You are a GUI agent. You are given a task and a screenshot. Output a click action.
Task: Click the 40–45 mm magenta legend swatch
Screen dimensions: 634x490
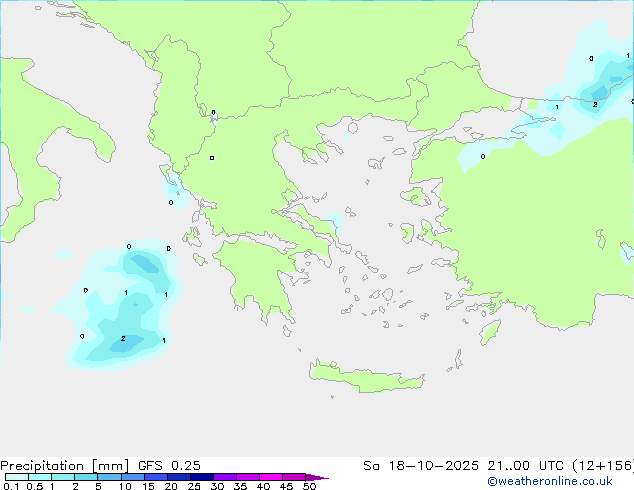(x=271, y=477)
